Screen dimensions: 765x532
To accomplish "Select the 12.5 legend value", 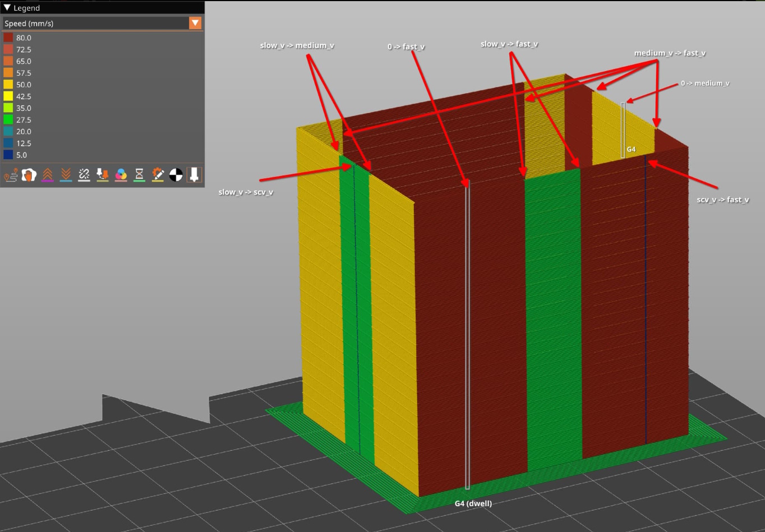I will pyautogui.click(x=24, y=144).
